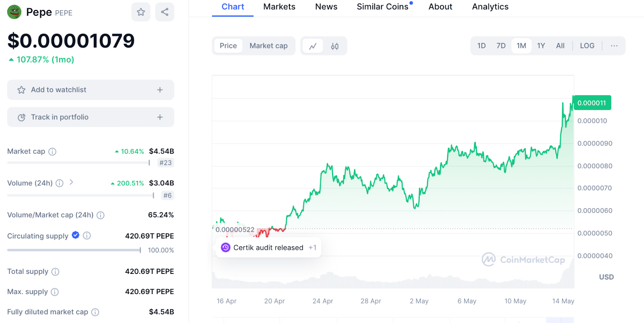Set chart range to 1Y
Screen dimensions: 644x323
pos(541,46)
